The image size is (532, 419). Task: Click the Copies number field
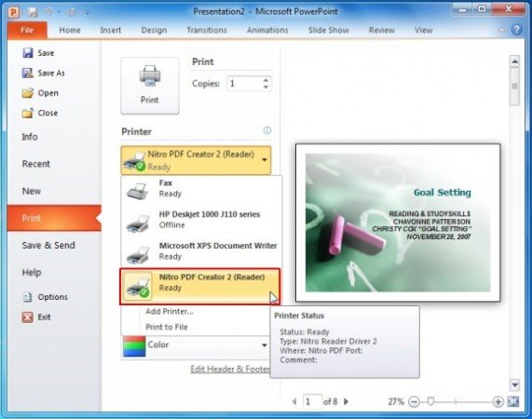[244, 84]
